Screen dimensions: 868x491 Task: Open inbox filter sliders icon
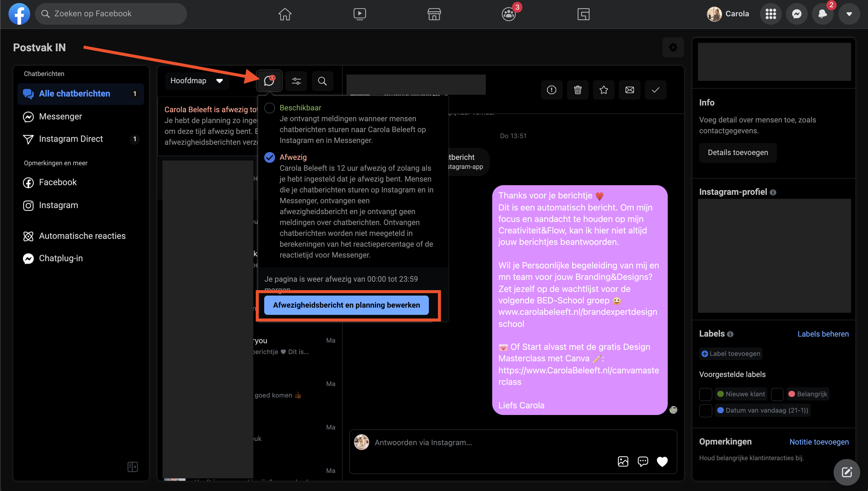[x=296, y=81]
